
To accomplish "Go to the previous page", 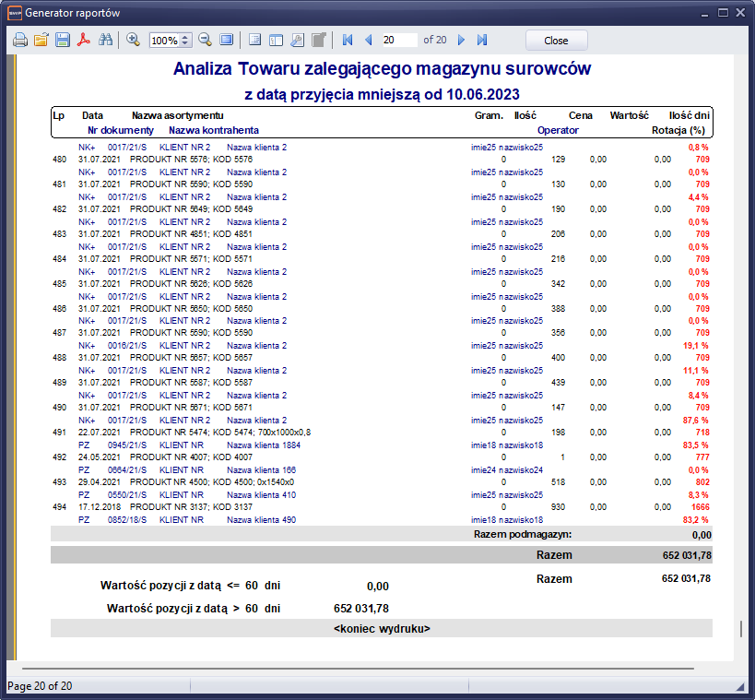I will pos(369,41).
